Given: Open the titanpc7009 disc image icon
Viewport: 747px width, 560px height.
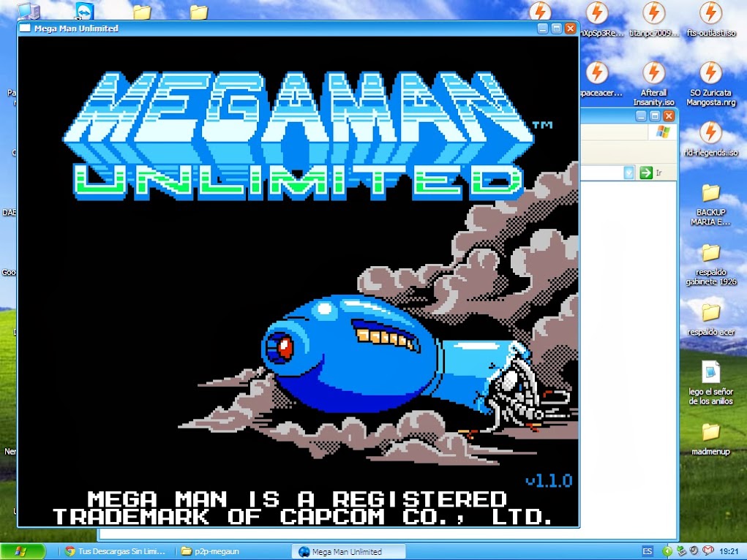Looking at the screenshot, I should coord(653,19).
